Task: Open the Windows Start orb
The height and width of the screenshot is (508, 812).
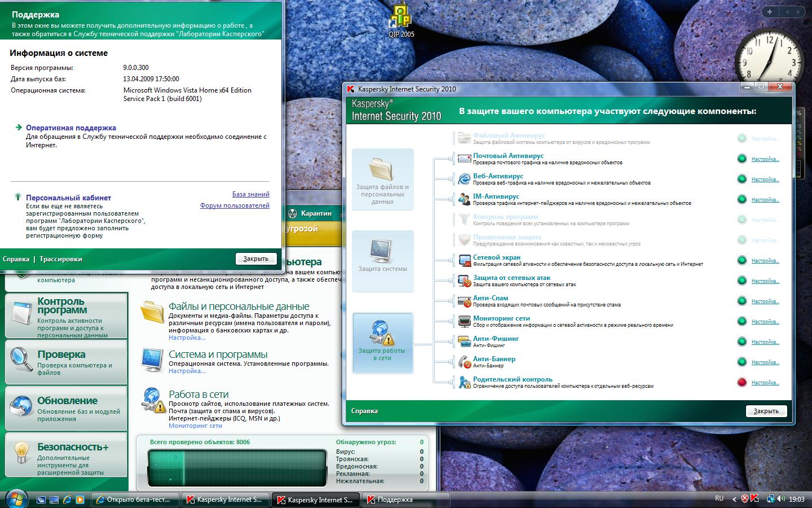Action: (15, 499)
